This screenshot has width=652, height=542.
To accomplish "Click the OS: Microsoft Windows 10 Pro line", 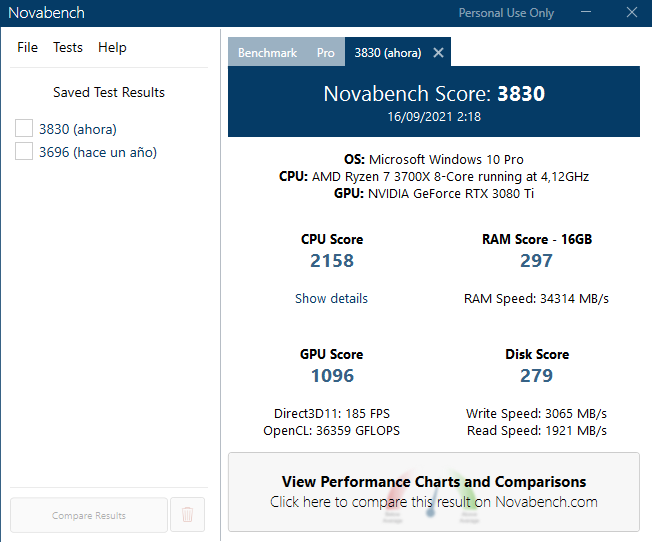I will [x=434, y=159].
